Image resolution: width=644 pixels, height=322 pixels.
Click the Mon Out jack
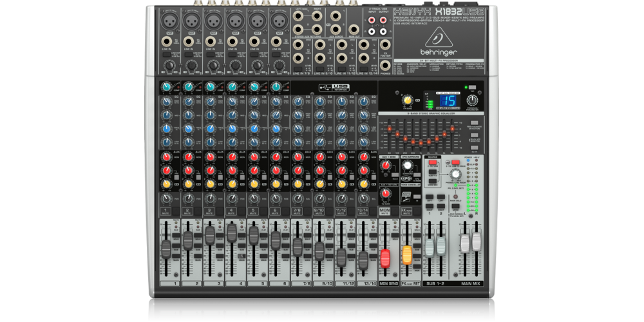coord(353,30)
